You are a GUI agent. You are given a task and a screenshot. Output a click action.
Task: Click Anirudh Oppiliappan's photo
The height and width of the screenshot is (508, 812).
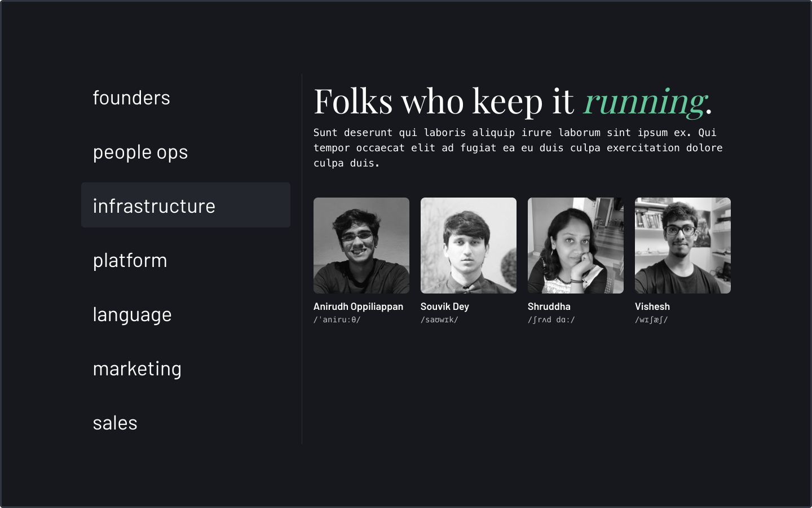pyautogui.click(x=361, y=246)
